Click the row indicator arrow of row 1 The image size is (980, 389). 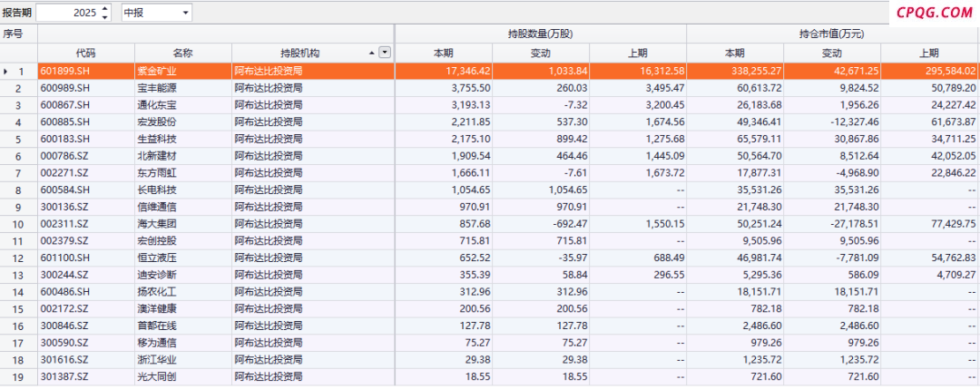(x=5, y=72)
